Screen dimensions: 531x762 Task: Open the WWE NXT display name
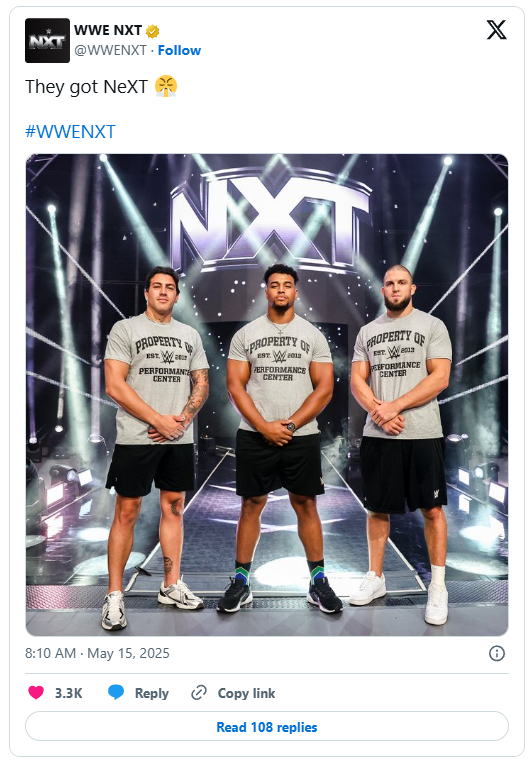(108, 30)
